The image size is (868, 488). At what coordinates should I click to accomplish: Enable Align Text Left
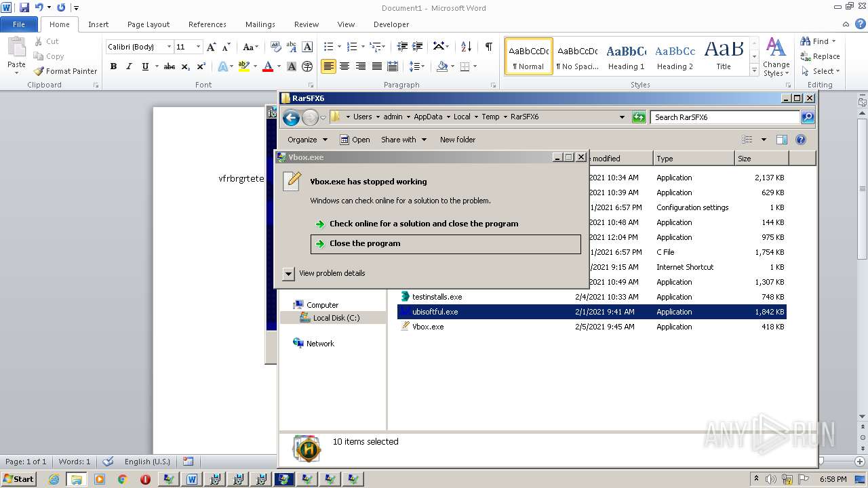click(x=328, y=66)
